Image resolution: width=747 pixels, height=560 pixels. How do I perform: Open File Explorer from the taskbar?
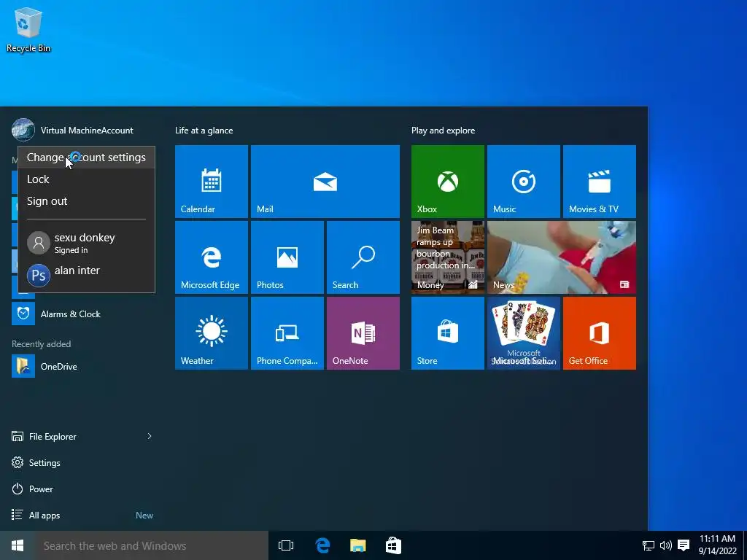(357, 545)
